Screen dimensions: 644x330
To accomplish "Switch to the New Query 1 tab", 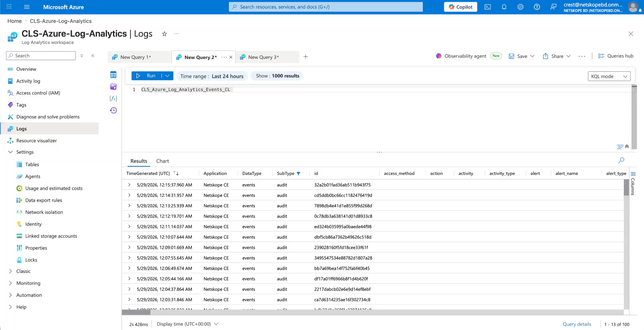I will pyautogui.click(x=139, y=57).
